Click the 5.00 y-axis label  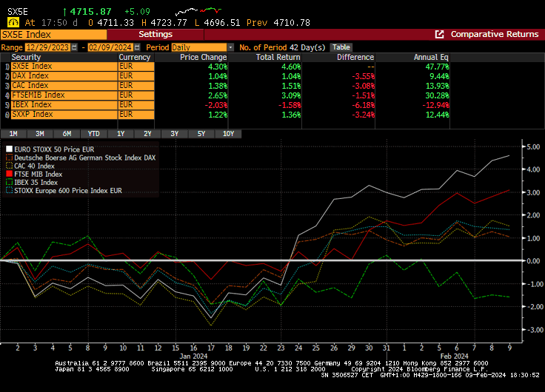point(533,147)
